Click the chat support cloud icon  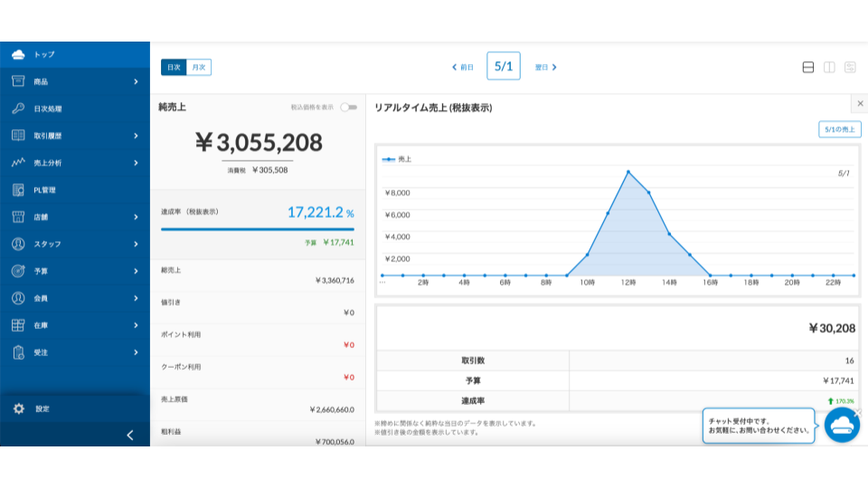842,425
